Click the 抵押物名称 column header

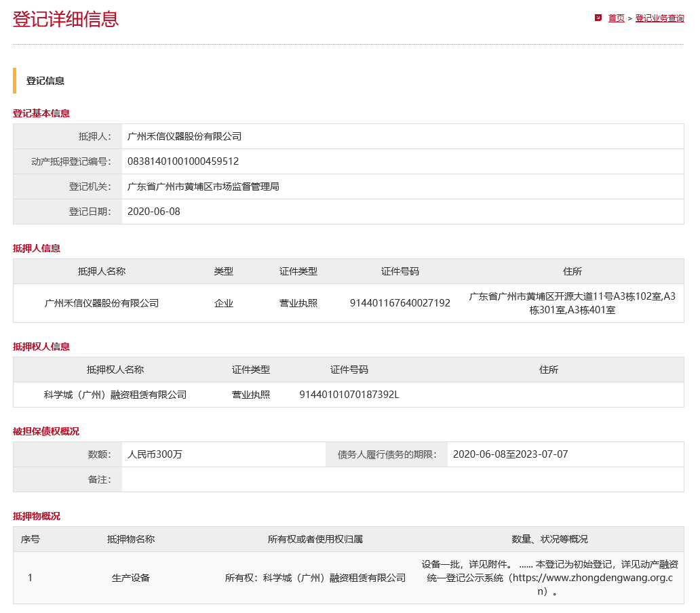coord(131,539)
